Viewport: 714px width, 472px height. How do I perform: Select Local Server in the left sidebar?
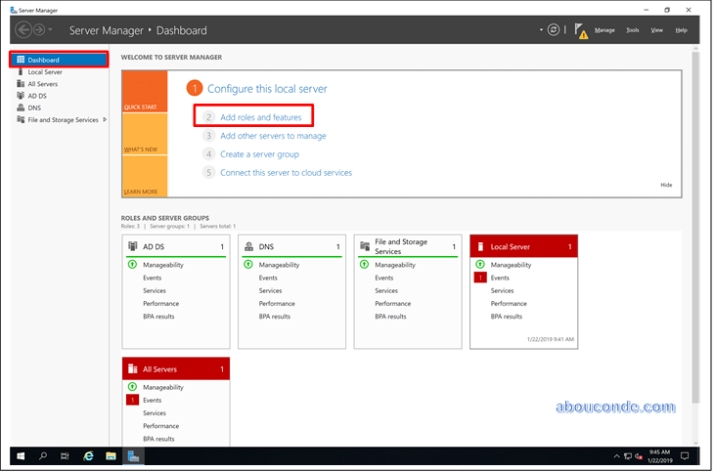point(45,72)
